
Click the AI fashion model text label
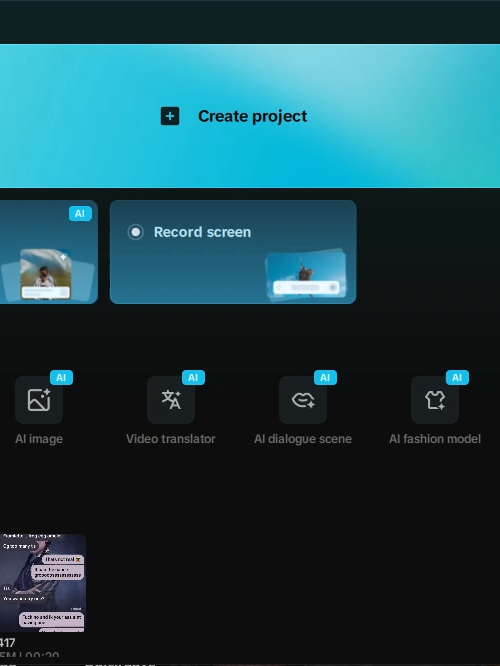click(435, 439)
